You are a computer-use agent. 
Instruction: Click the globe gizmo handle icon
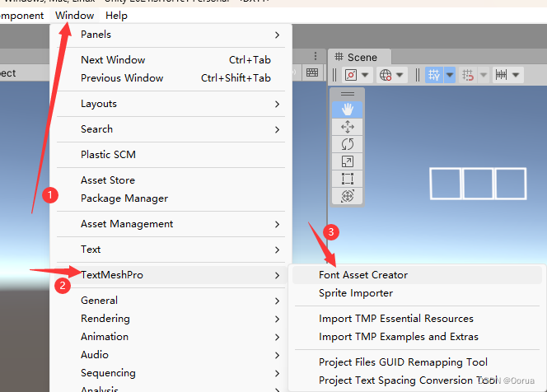386,75
